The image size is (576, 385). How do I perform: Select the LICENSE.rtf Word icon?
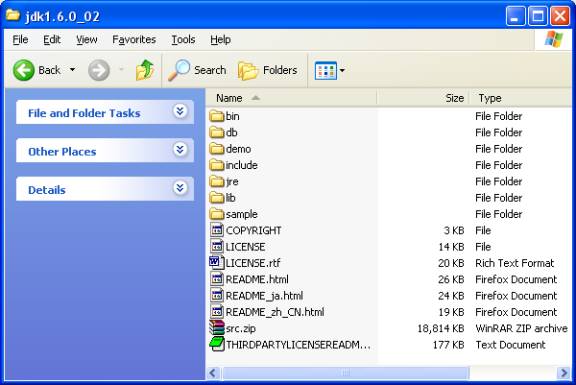tap(216, 263)
